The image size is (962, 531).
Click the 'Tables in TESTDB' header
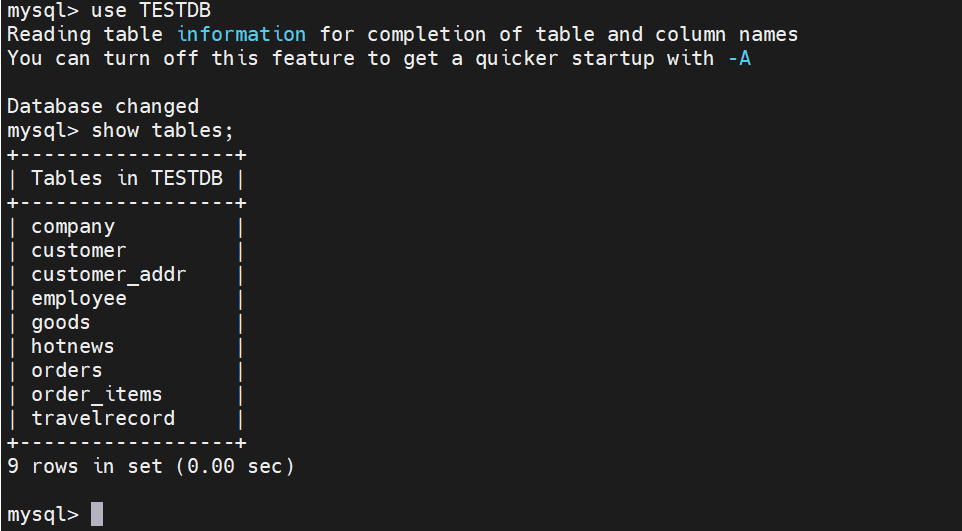click(127, 179)
